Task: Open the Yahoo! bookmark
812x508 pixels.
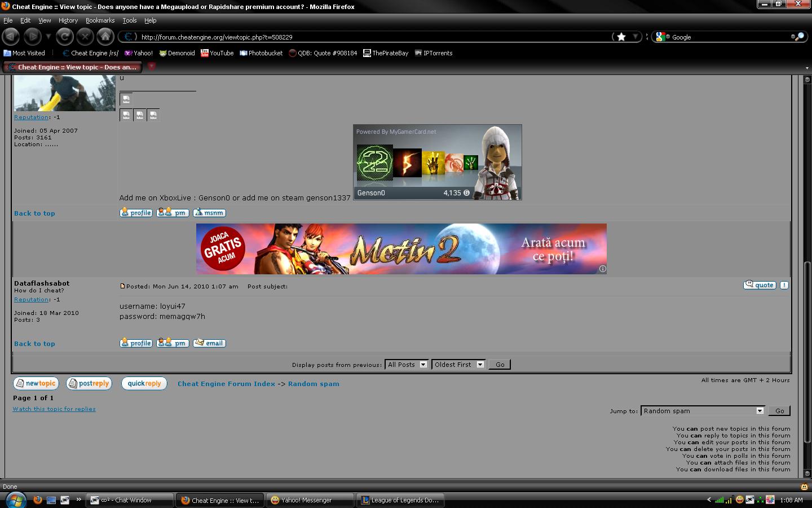Action: click(139, 53)
